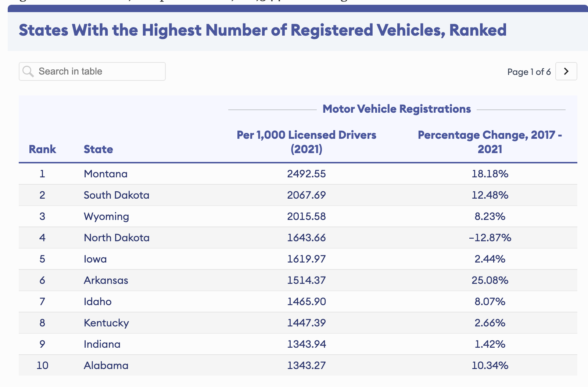Viewport: 588px width, 387px height.
Task: Click Wyoming's 8.23% change cell
Action: coord(490,216)
